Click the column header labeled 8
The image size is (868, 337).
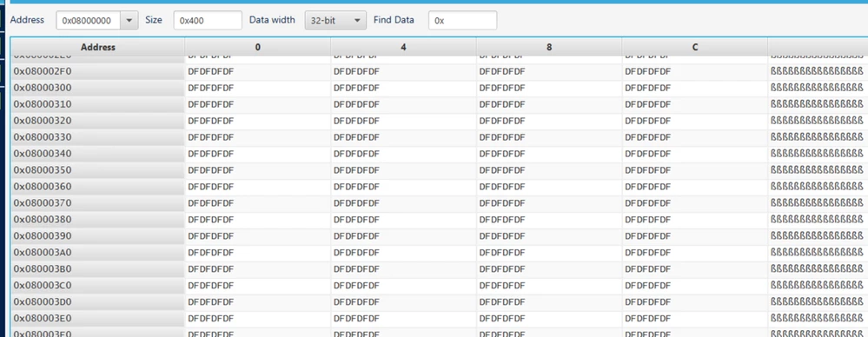tap(549, 47)
